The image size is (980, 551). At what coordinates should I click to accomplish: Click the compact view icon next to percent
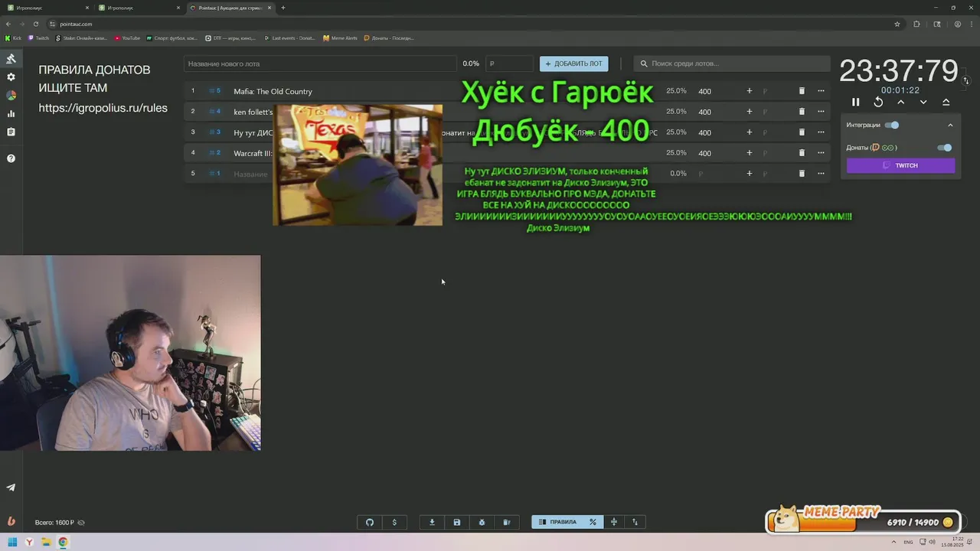(x=614, y=523)
